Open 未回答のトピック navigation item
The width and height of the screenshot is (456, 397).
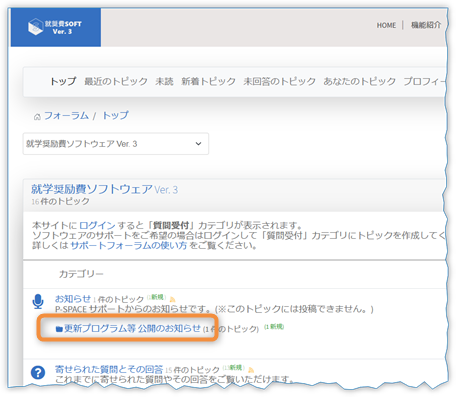pos(279,81)
